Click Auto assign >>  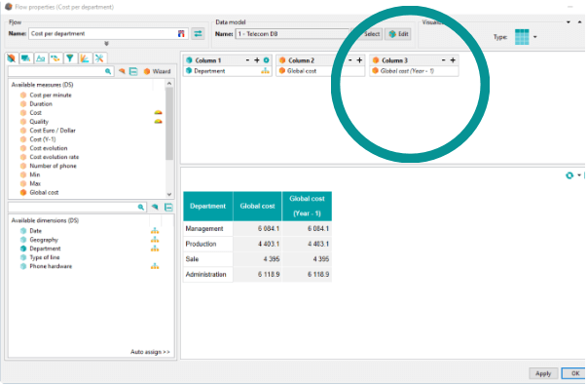point(150,352)
